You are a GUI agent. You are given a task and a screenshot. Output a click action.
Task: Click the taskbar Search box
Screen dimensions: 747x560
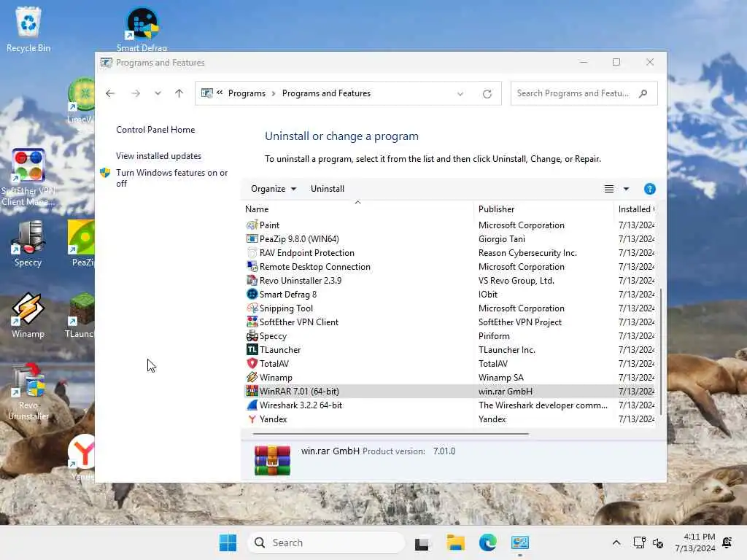click(x=326, y=542)
